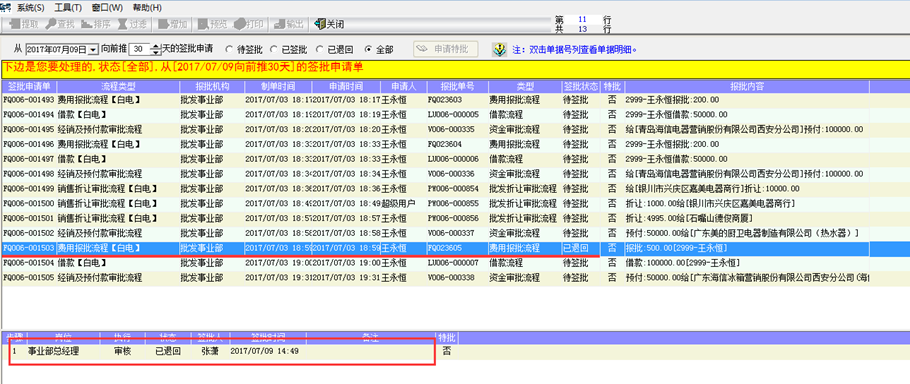Click the days-back field showing 30
Screen dimensions: 910x384
(139, 49)
